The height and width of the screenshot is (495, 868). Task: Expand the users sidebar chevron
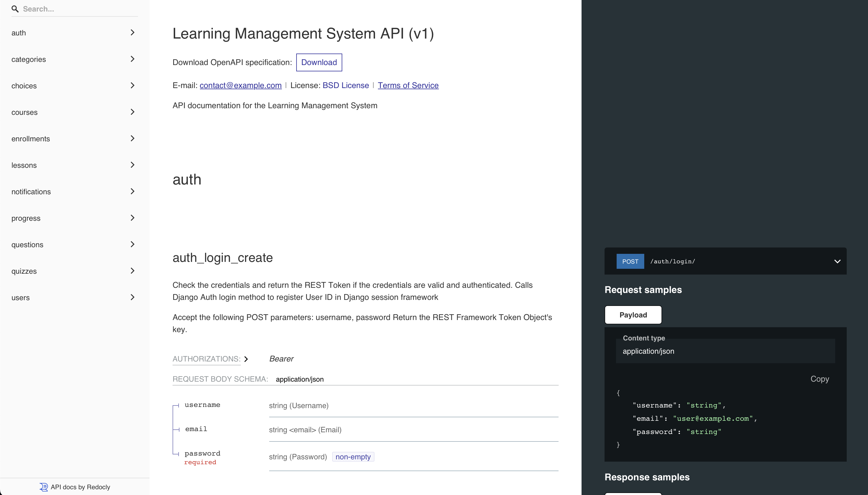(133, 298)
